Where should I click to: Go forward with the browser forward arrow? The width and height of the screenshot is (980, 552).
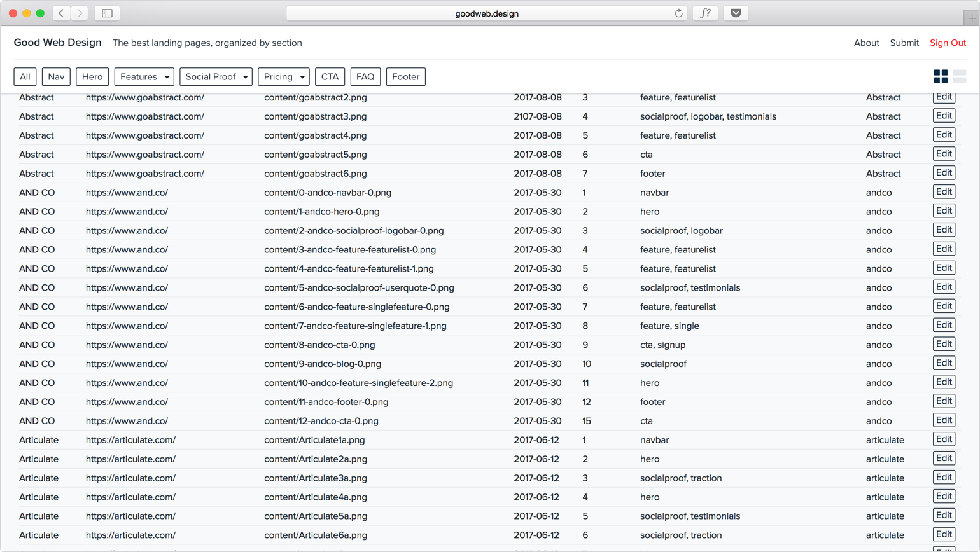[80, 13]
